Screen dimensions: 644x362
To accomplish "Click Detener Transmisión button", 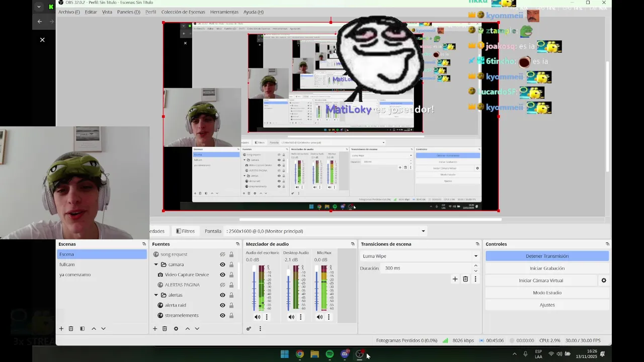I will 547,256.
